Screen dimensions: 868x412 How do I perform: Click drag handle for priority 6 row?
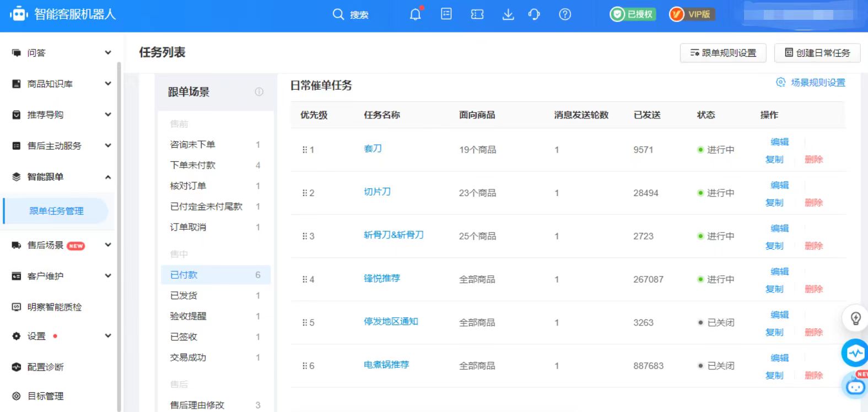[x=305, y=366]
